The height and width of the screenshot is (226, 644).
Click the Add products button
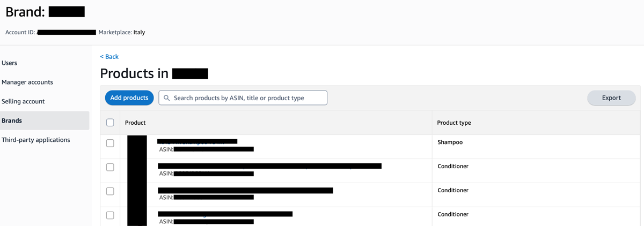pos(129,98)
